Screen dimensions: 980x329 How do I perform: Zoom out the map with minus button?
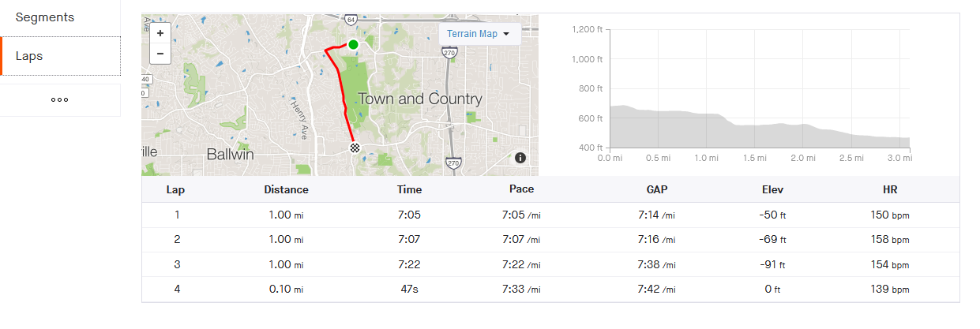160,54
